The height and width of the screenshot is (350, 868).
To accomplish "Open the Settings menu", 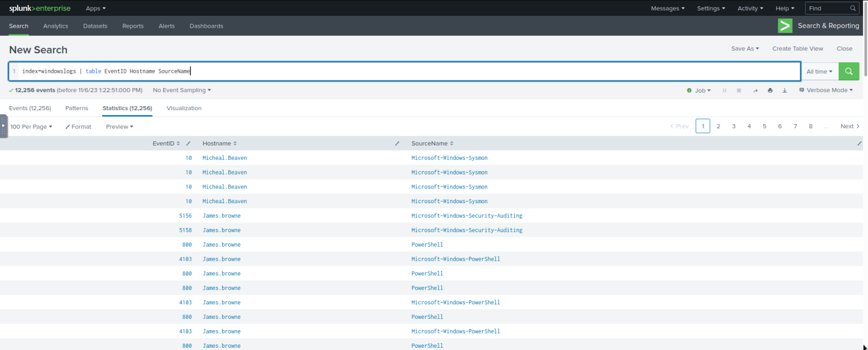I will (x=711, y=8).
